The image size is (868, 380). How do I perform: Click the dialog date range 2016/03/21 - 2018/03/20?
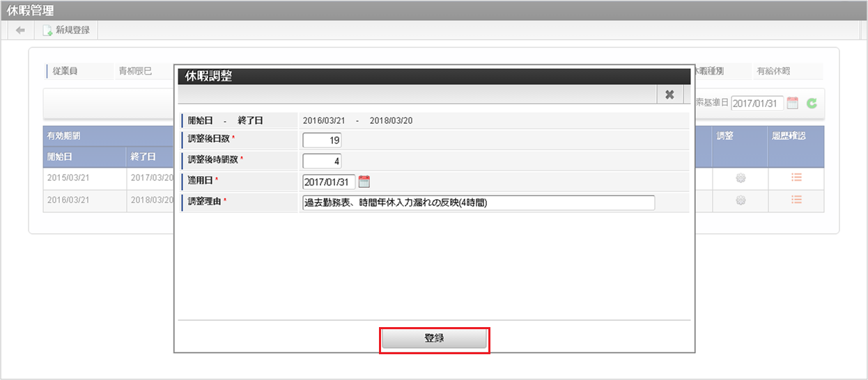point(357,120)
